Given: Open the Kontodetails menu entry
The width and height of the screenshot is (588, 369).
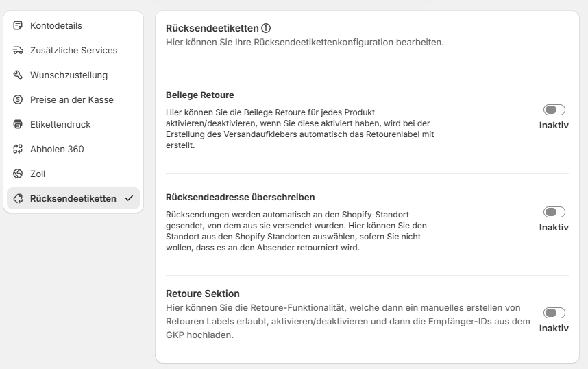Looking at the screenshot, I should pos(73,25).
